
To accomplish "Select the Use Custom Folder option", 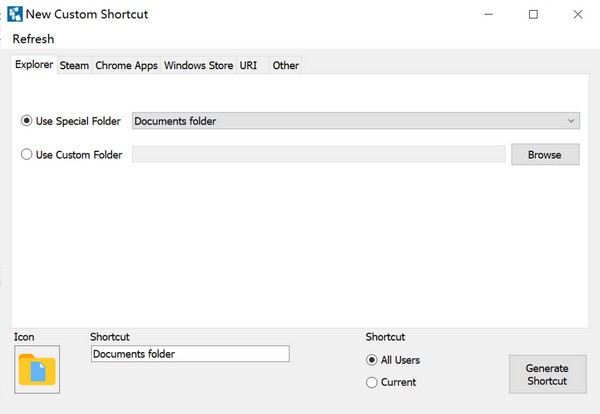I will point(27,155).
